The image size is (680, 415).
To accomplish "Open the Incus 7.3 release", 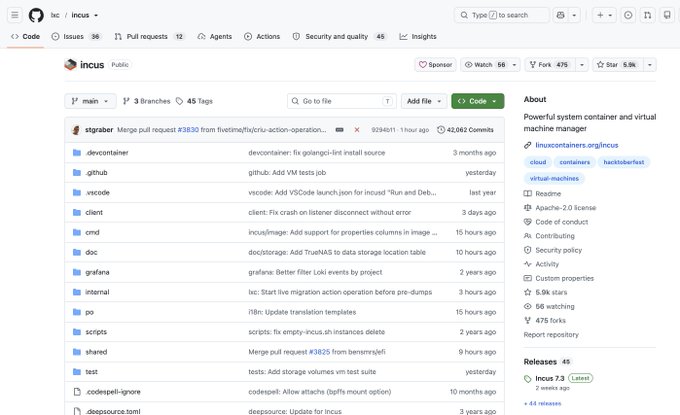I will click(549, 379).
